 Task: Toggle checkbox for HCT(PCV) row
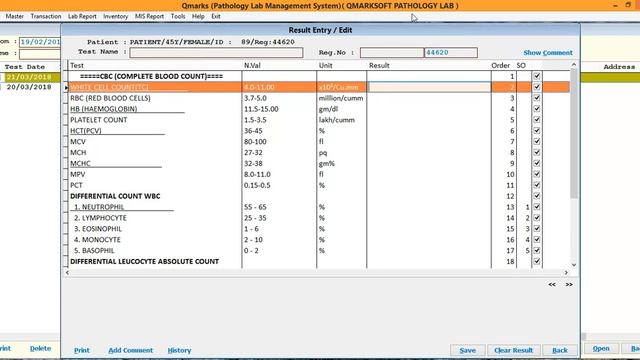point(537,131)
